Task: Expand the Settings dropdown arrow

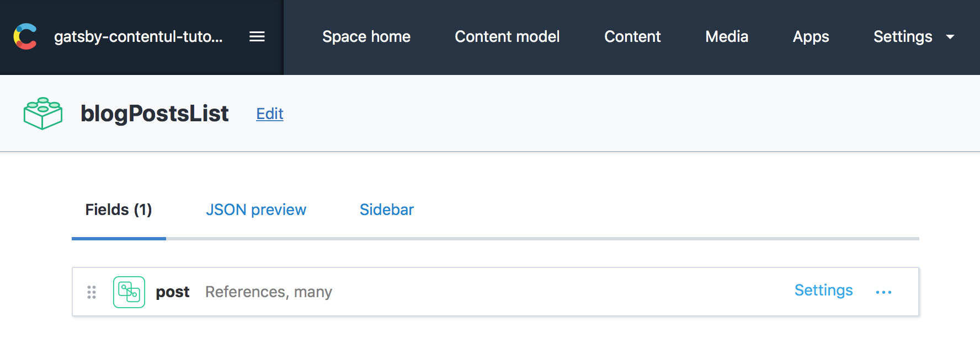Action: coord(950,37)
